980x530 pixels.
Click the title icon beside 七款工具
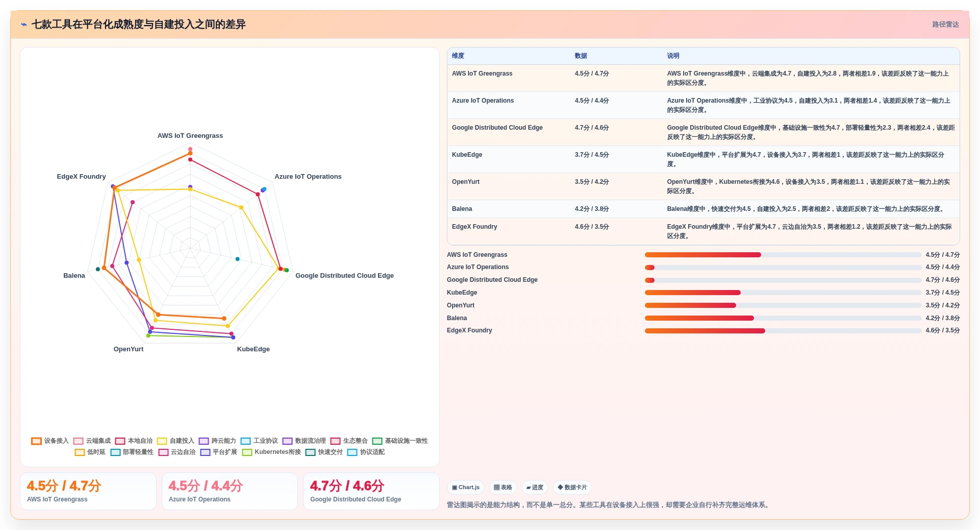[24, 25]
